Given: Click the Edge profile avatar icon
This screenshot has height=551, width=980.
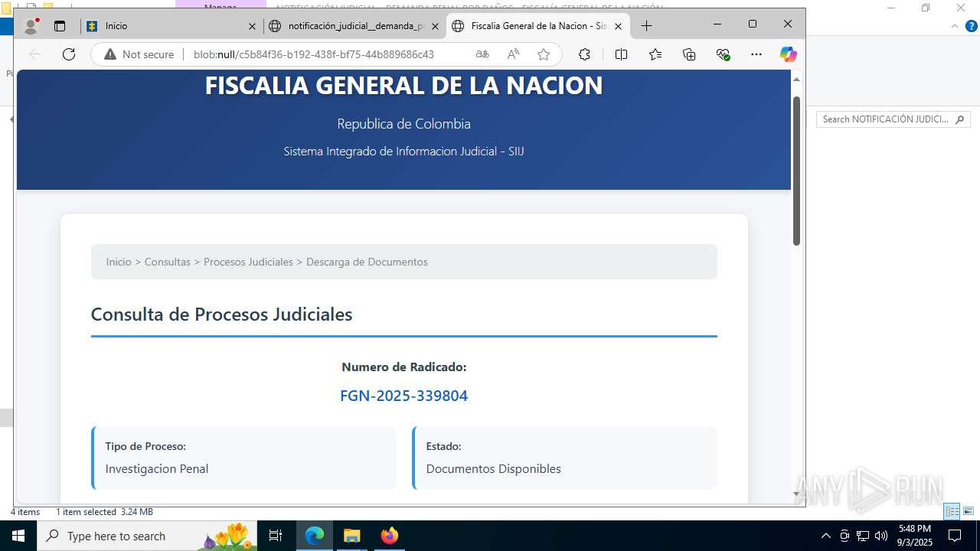Looking at the screenshot, I should [31, 26].
